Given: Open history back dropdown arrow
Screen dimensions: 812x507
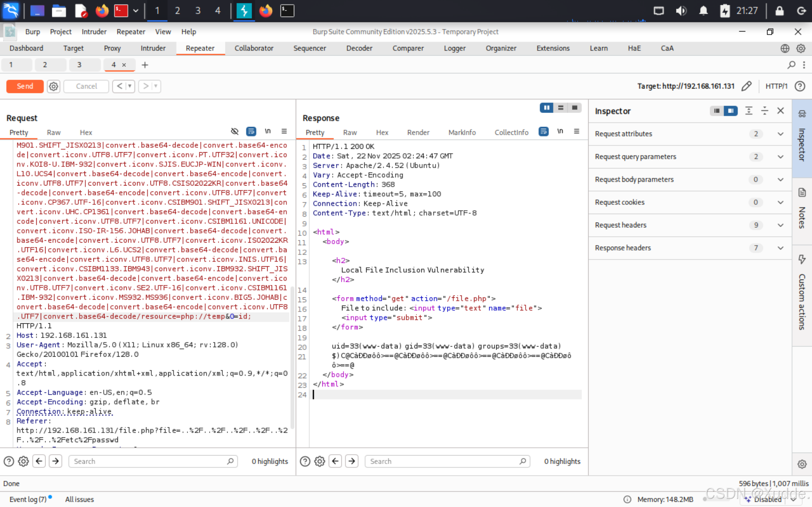Looking at the screenshot, I should tap(130, 86).
